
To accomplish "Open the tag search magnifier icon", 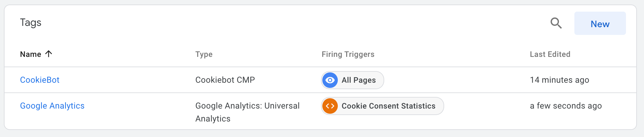I will pyautogui.click(x=556, y=23).
